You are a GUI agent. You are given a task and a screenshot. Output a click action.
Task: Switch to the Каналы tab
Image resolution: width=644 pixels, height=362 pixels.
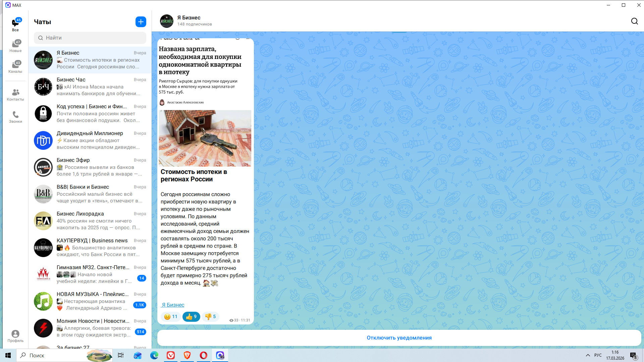click(15, 67)
